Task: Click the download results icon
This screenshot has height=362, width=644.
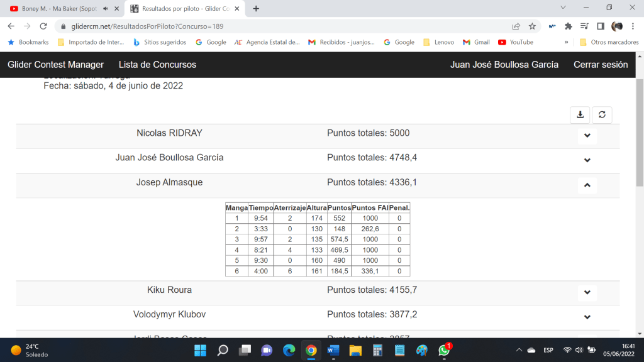Action: [x=580, y=114]
